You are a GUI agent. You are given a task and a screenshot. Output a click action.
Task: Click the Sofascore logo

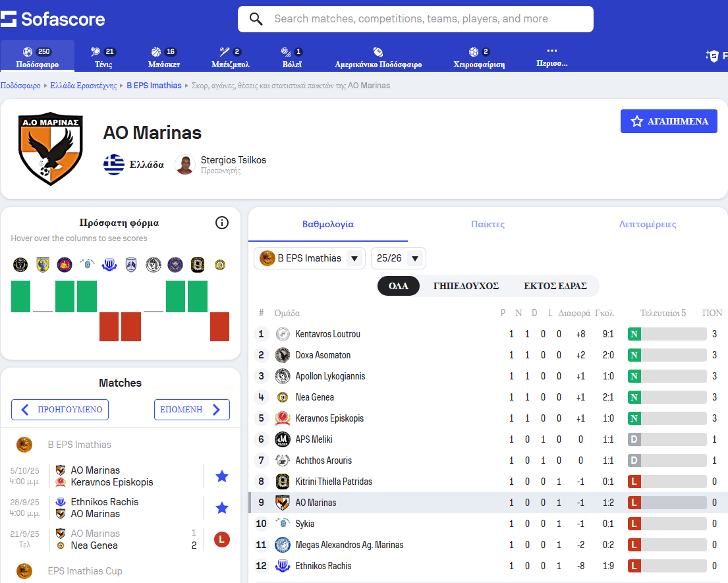53,19
